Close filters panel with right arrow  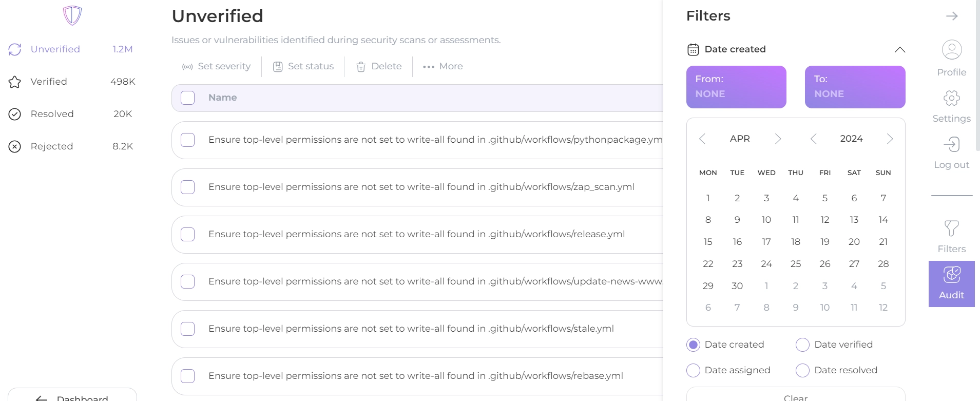click(951, 16)
